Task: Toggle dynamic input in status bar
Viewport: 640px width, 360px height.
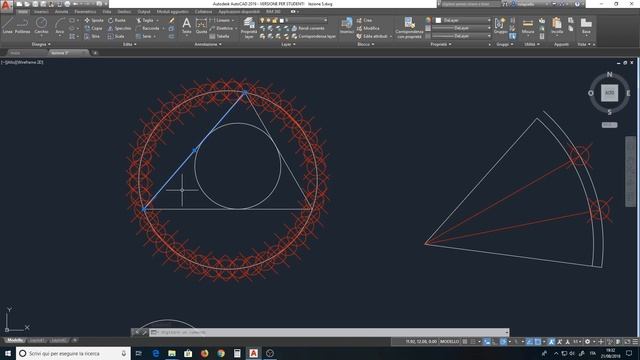Action: tap(487, 342)
